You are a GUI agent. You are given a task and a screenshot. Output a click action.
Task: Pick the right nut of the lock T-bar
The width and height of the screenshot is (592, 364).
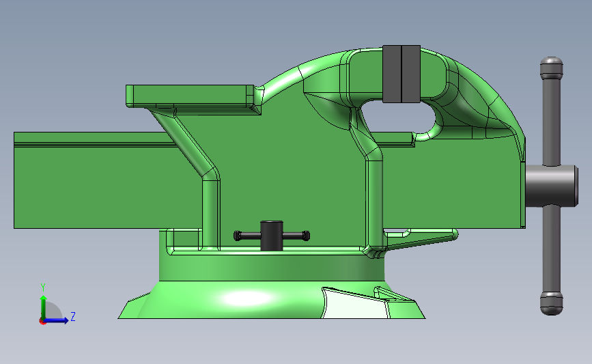tap(306, 236)
